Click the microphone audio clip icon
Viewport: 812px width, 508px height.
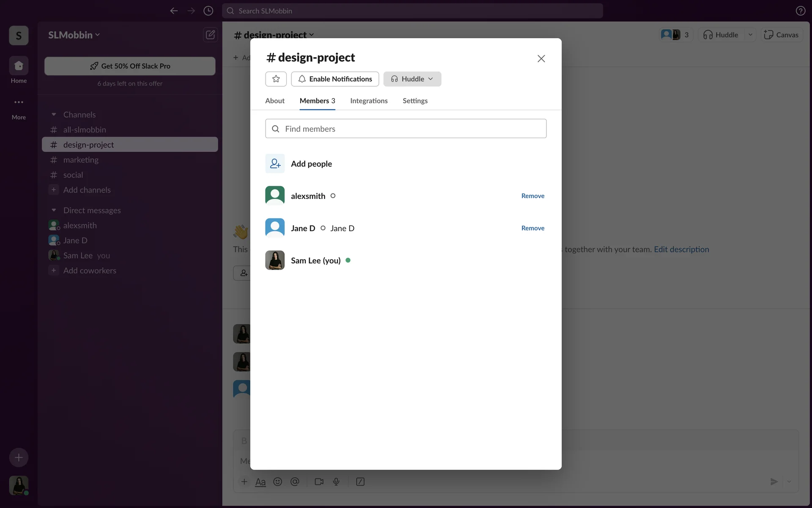coord(336,482)
